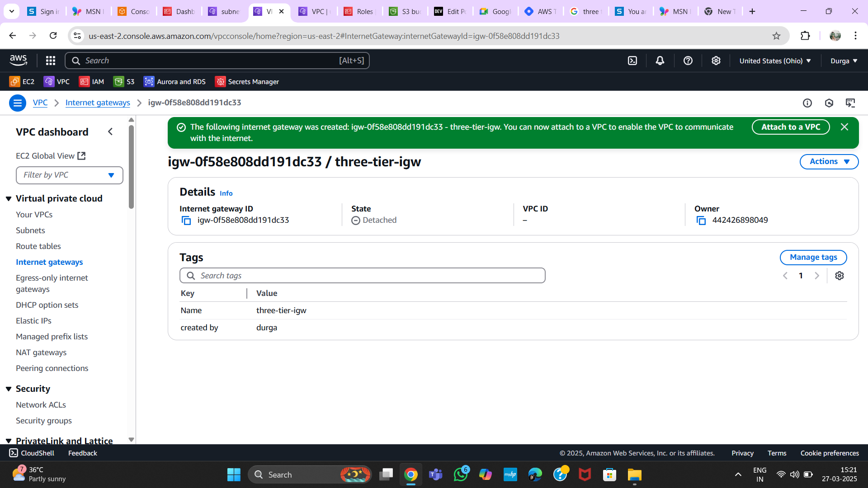
Task: Go to next page of tags
Action: tap(817, 276)
